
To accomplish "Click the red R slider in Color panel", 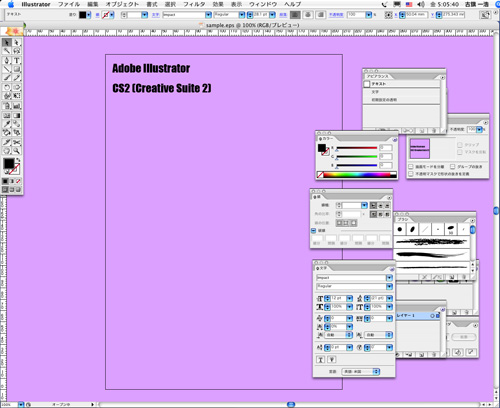I will (356, 148).
